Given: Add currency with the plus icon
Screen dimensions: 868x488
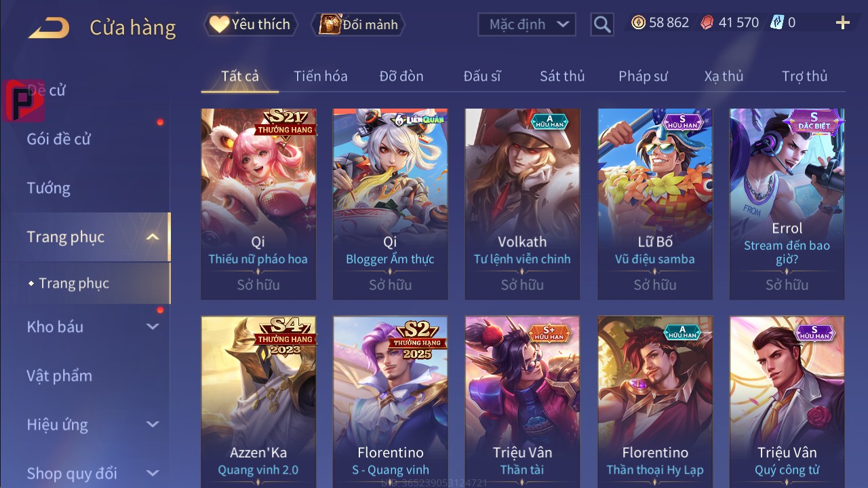Looking at the screenshot, I should [843, 23].
